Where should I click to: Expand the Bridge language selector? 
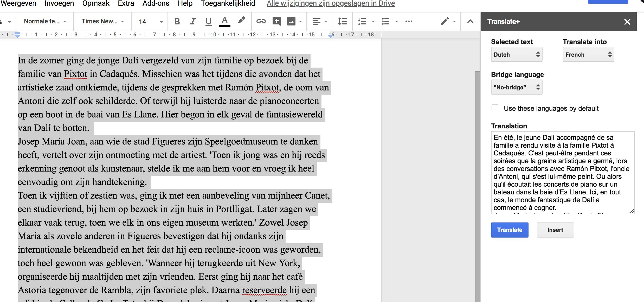click(x=516, y=87)
